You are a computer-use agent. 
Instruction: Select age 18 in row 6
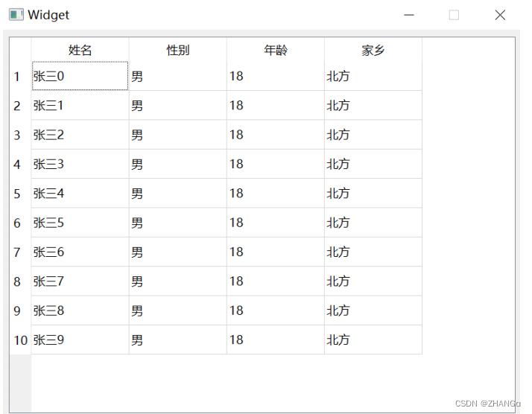pos(276,223)
